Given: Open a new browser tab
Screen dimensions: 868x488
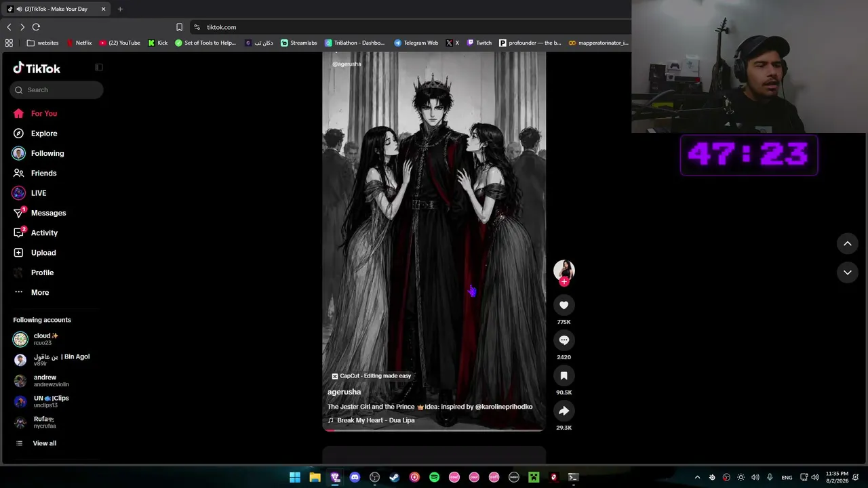Looking at the screenshot, I should point(120,9).
